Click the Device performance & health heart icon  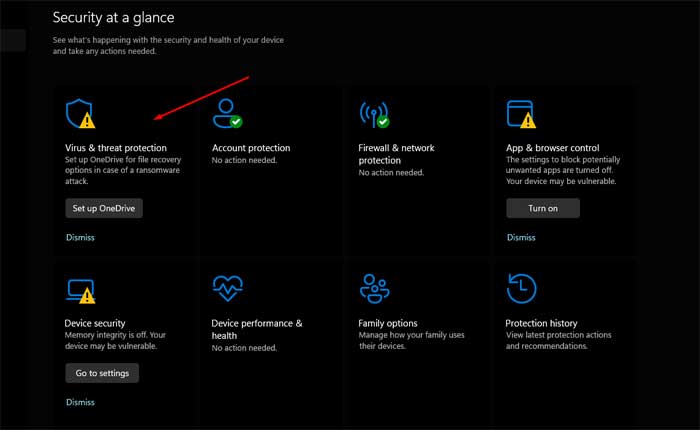pos(226,288)
